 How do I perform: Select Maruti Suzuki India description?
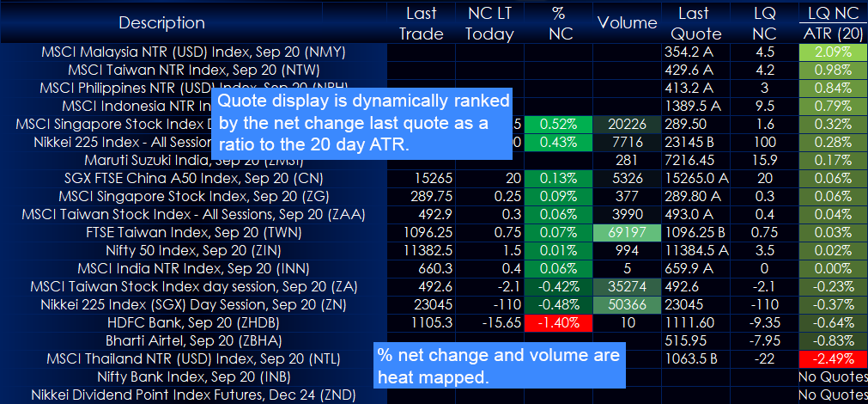pyautogui.click(x=192, y=160)
